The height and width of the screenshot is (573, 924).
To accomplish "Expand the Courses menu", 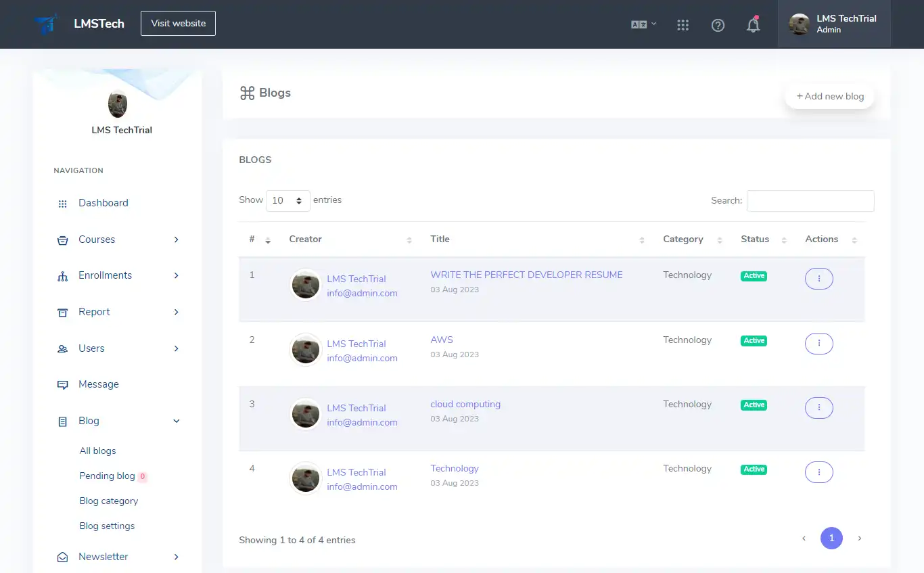I will 97,239.
